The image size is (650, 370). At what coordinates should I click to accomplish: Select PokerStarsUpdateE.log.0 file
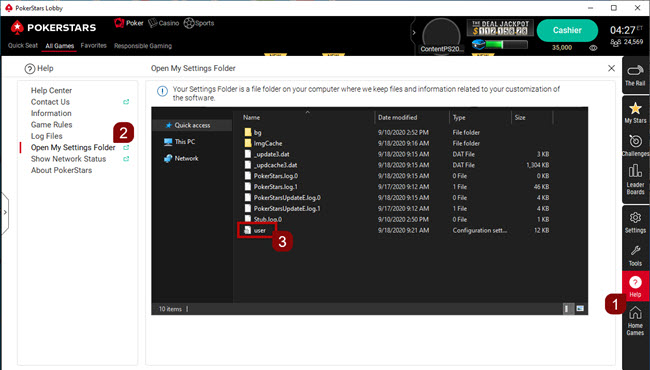click(282, 198)
